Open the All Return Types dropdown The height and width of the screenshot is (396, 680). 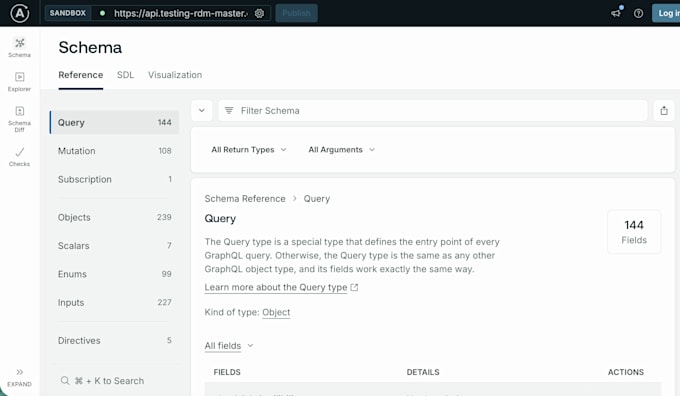[249, 150]
